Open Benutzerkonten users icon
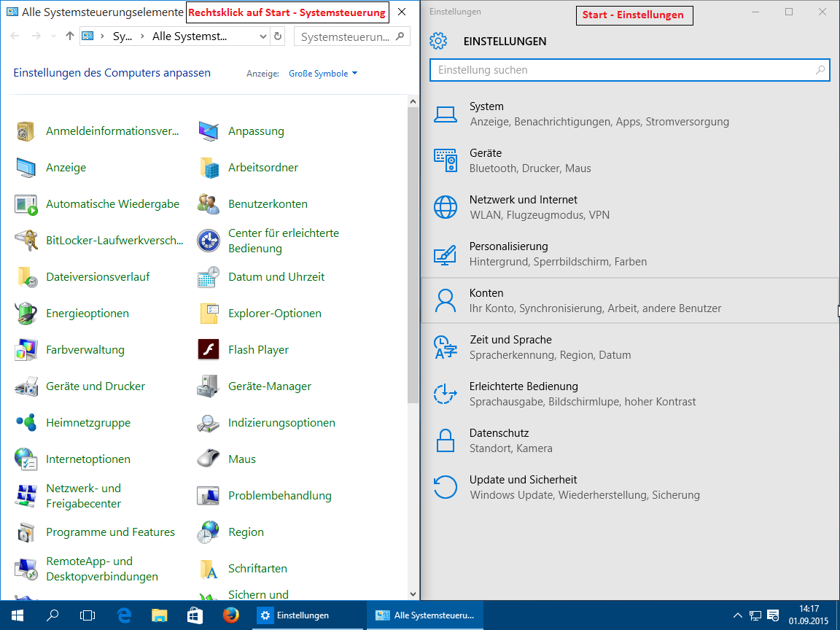This screenshot has width=840, height=630. tap(208, 204)
